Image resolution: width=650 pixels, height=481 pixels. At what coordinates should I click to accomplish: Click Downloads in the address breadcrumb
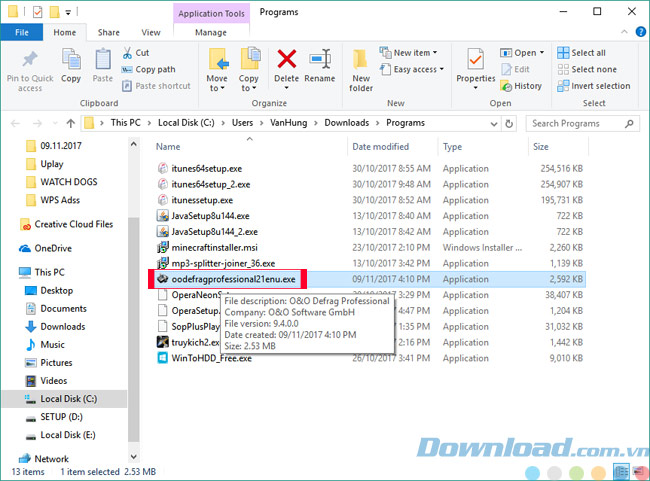(347, 123)
